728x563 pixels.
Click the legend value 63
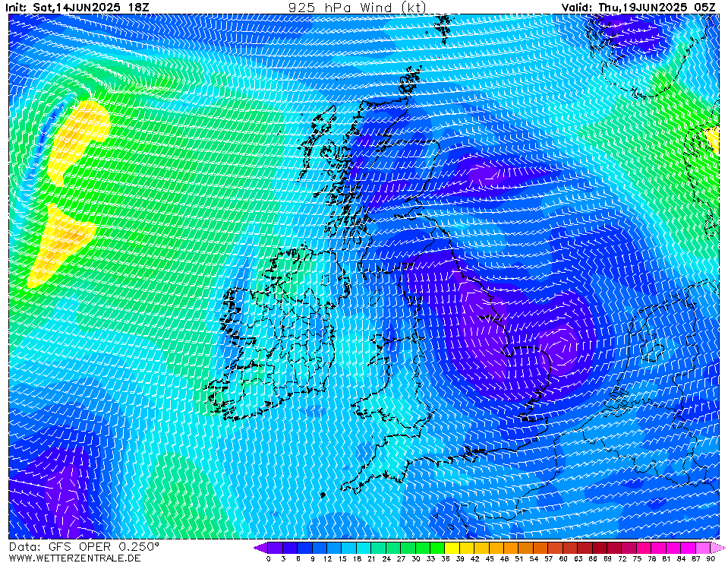point(578,558)
